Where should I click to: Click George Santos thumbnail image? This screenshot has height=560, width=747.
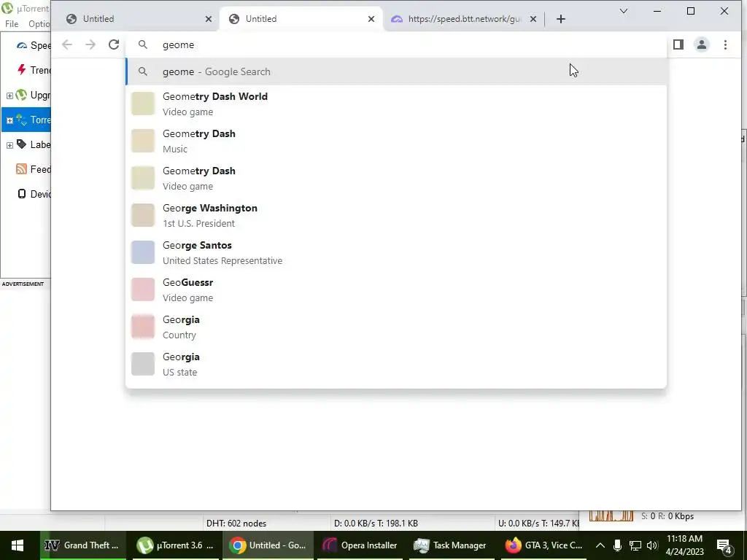tap(143, 252)
